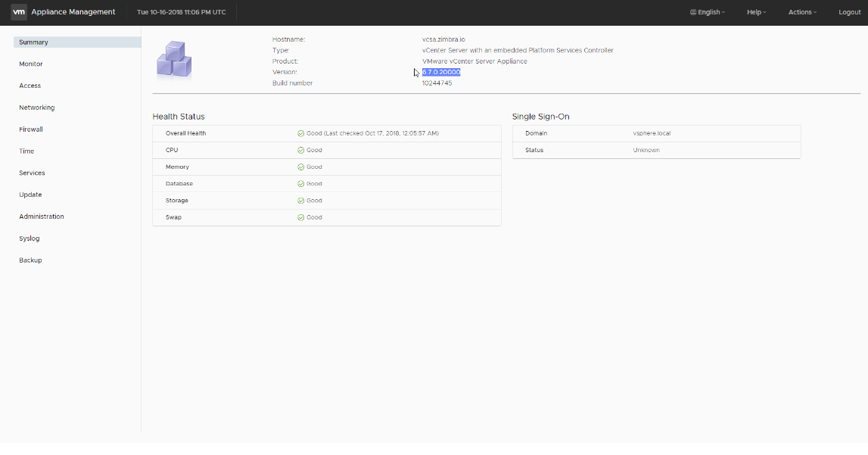Click the Hostname label
The image size is (868, 455).
coord(288,39)
